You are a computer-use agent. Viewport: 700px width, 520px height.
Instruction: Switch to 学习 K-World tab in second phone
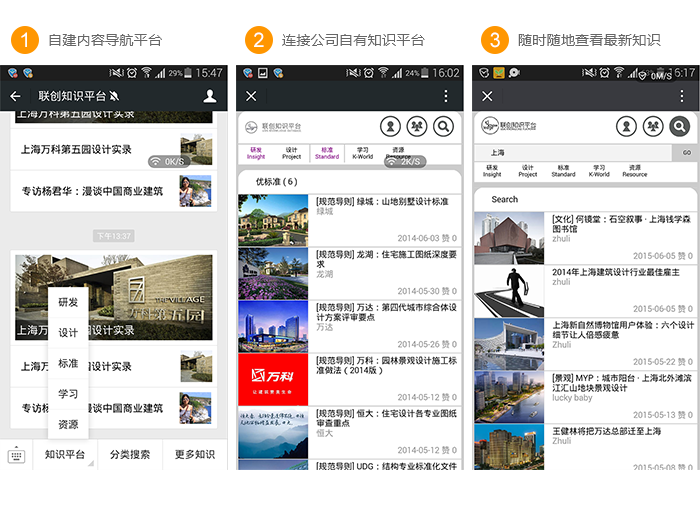point(362,153)
